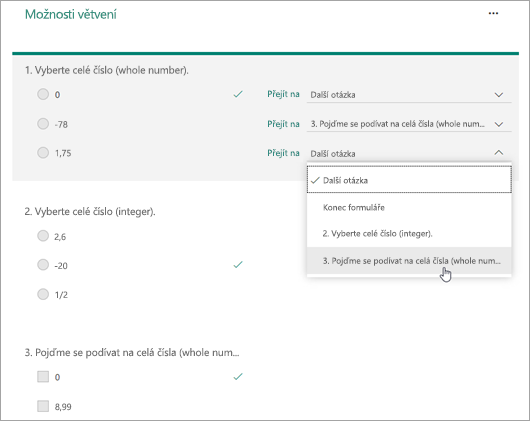Collapse the open dropdown for answer 1,75

point(499,153)
